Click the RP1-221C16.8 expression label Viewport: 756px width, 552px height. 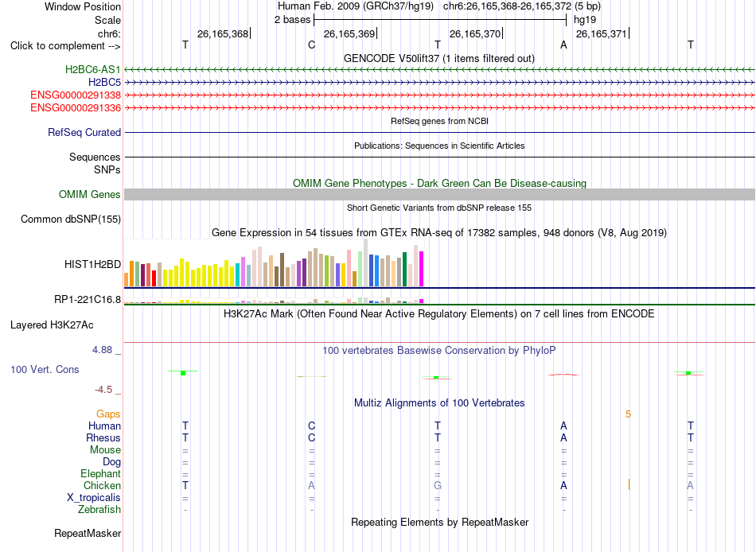click(x=88, y=299)
